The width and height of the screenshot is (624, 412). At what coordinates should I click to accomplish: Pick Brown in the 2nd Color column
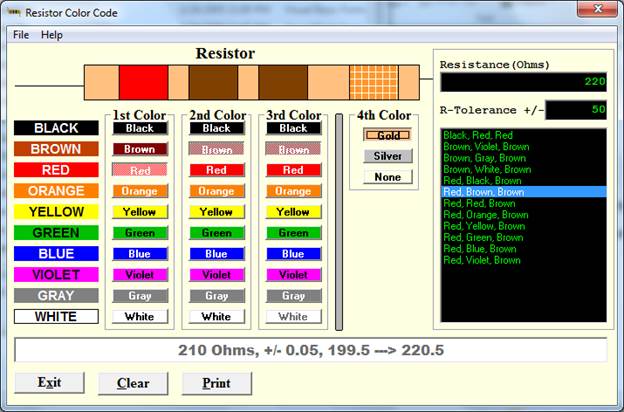click(x=216, y=149)
